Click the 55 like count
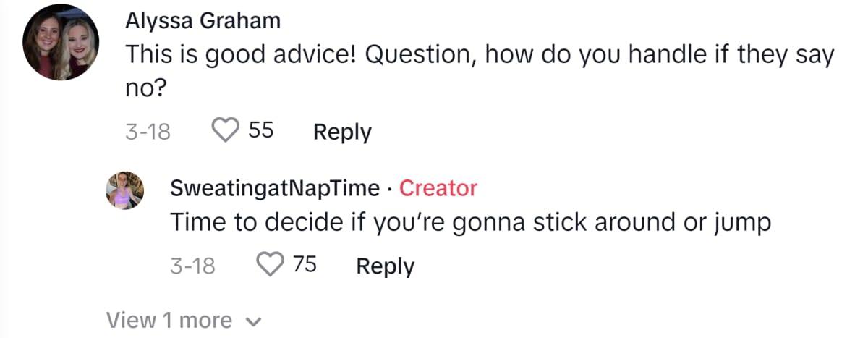Screen dimensions: 868x338 click(x=260, y=131)
